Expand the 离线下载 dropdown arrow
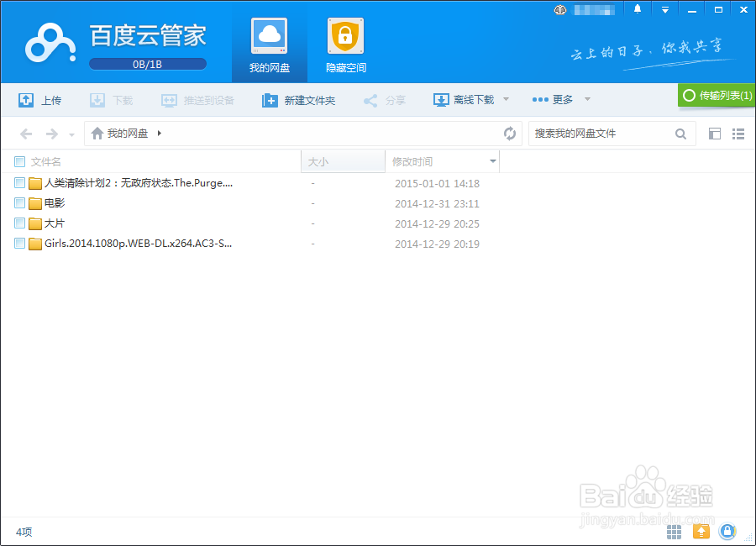 [505, 99]
